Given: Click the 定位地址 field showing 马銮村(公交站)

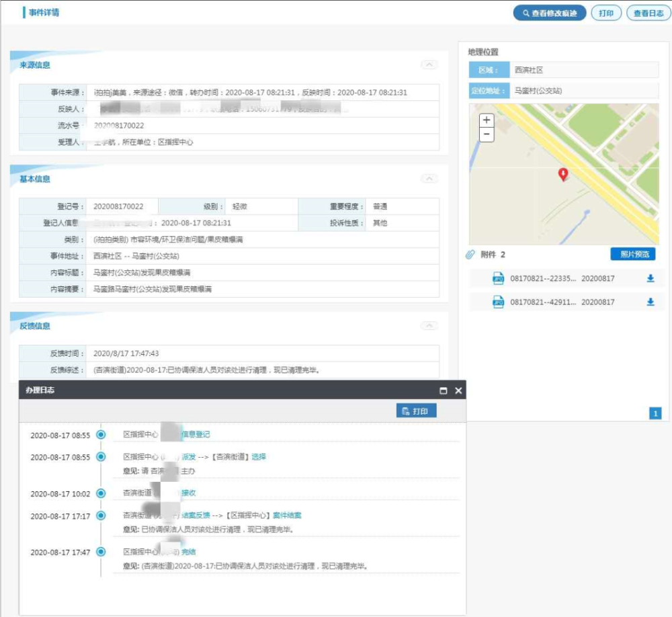Looking at the screenshot, I should (584, 91).
